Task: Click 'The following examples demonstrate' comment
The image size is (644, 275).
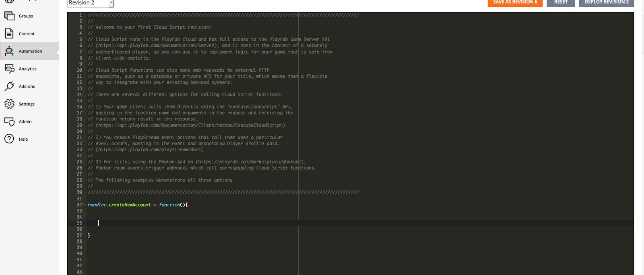Action: [161, 180]
